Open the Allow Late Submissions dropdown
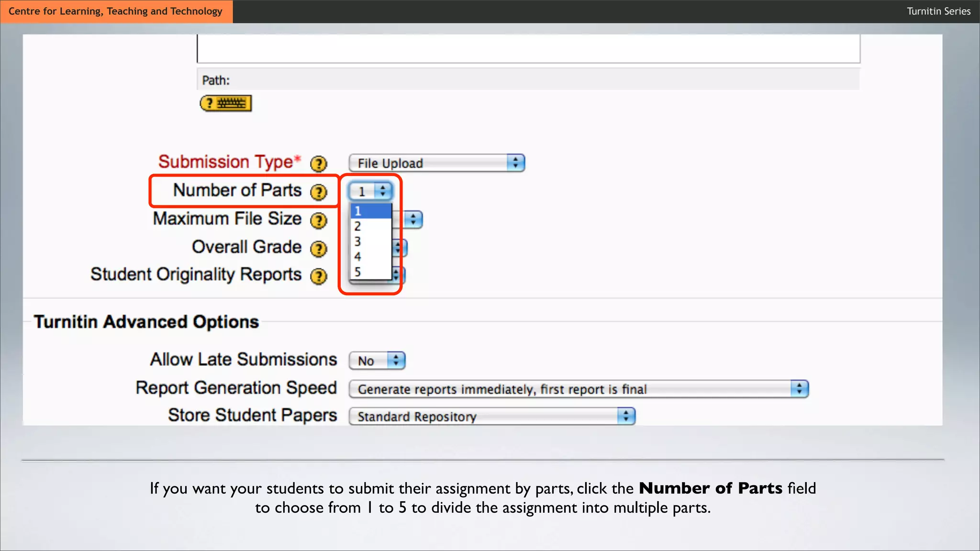980x551 pixels. point(377,361)
